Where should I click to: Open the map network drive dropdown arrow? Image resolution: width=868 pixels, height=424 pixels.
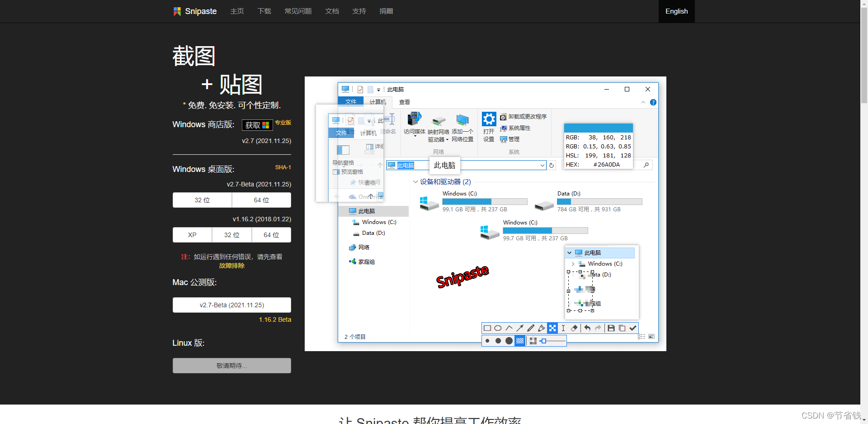coord(447,140)
